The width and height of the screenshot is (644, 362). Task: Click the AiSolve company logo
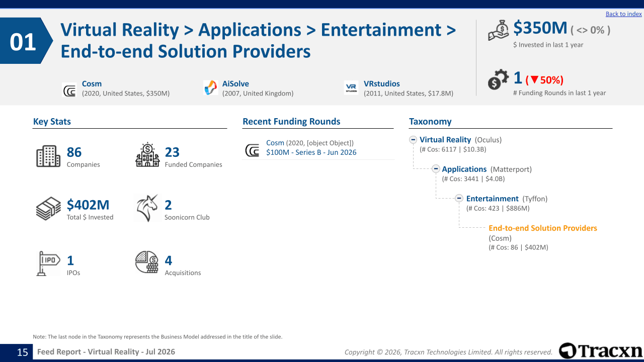click(210, 88)
